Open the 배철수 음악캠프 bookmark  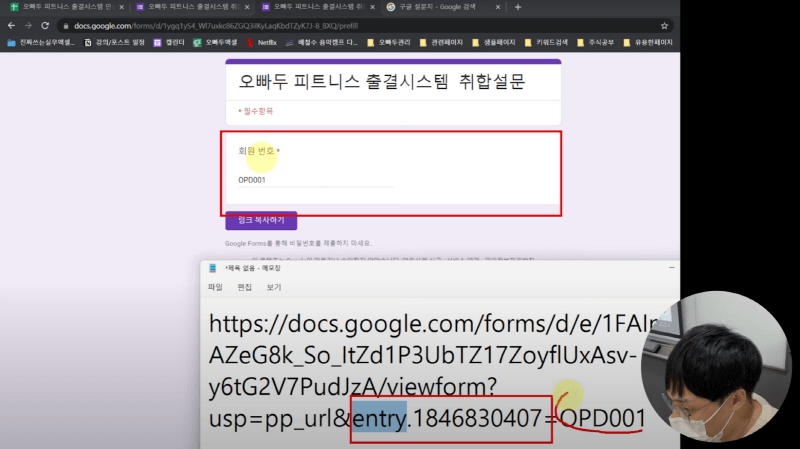322,42
